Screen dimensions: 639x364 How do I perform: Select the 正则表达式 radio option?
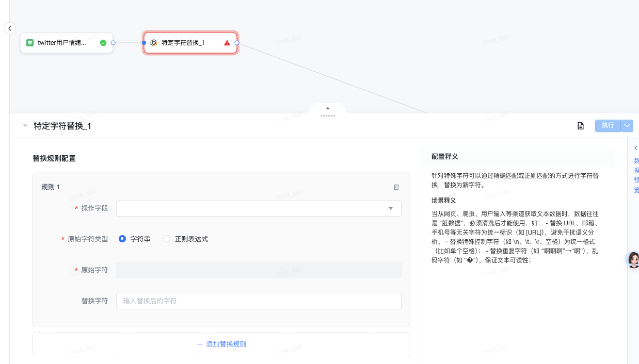[167, 239]
